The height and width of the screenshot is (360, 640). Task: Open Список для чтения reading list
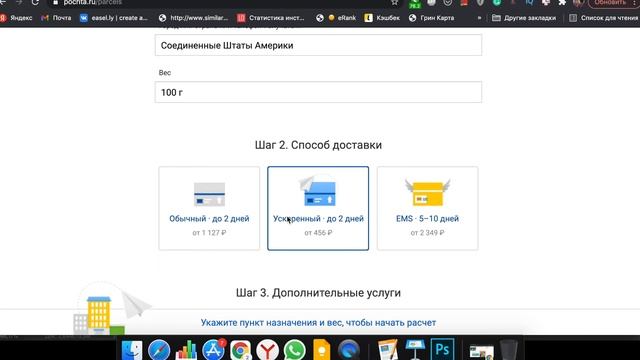coord(604,18)
